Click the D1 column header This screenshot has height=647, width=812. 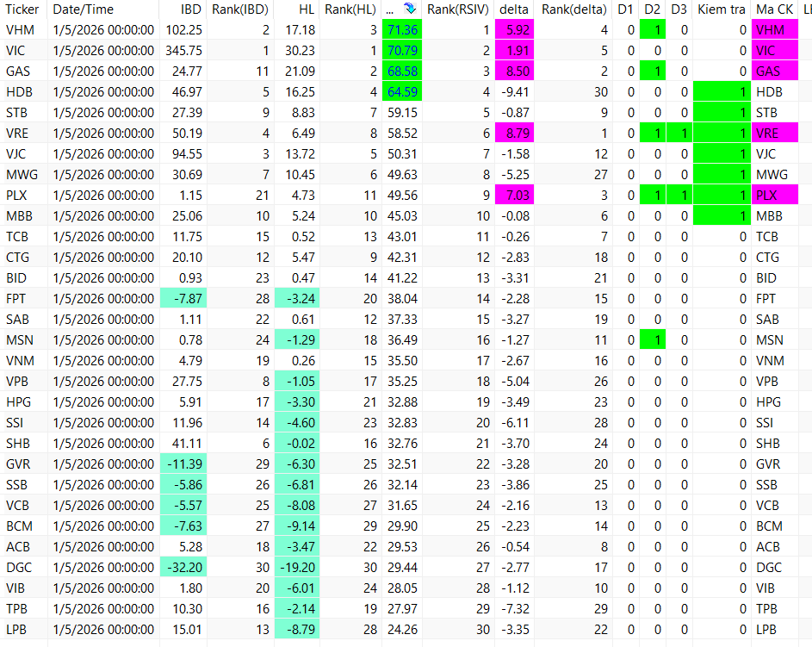tap(625, 9)
